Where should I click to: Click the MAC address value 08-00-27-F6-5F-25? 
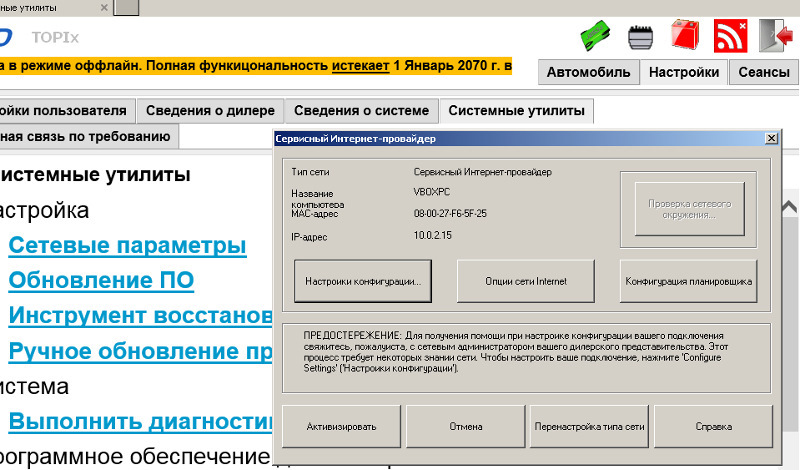tap(450, 213)
